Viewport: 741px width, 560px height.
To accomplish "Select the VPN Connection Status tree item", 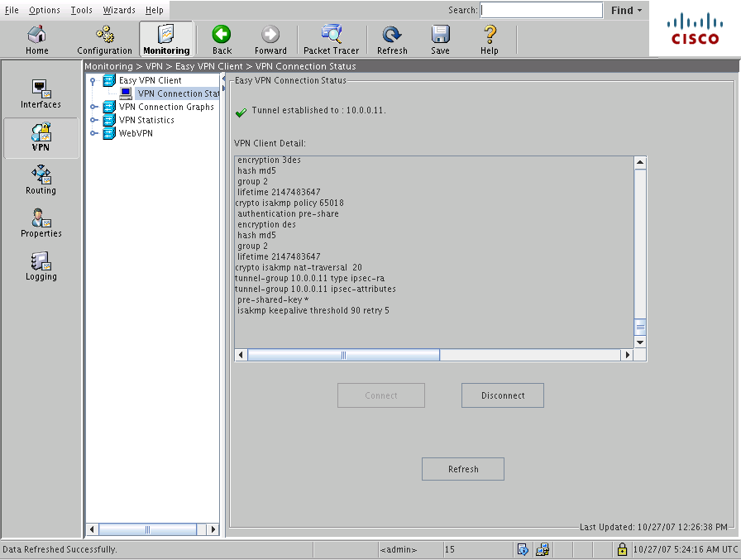I will click(178, 93).
